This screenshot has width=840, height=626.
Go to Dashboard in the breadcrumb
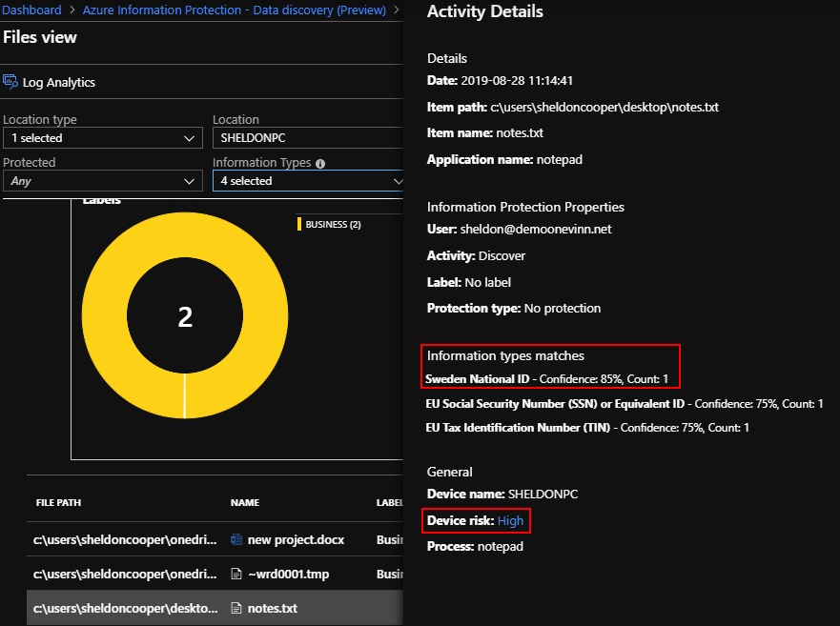(31, 10)
